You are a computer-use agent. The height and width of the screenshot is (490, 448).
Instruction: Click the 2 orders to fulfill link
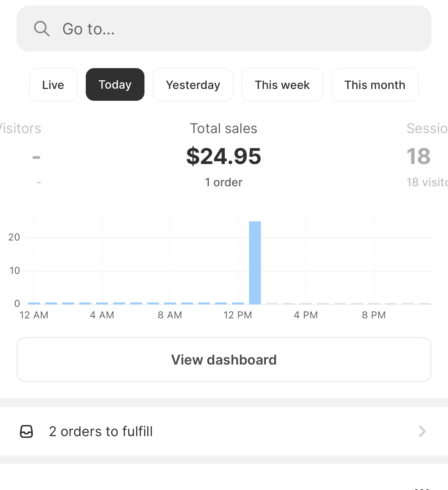point(101,431)
